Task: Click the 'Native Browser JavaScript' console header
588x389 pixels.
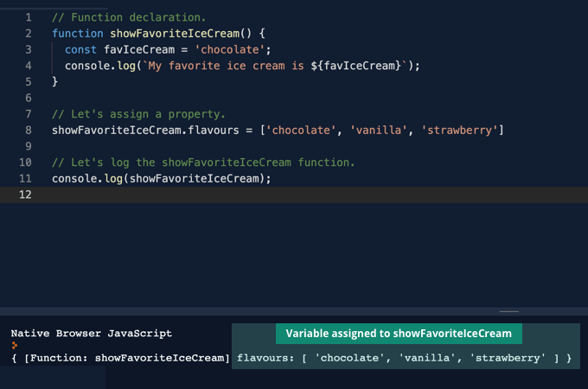Action: click(92, 333)
